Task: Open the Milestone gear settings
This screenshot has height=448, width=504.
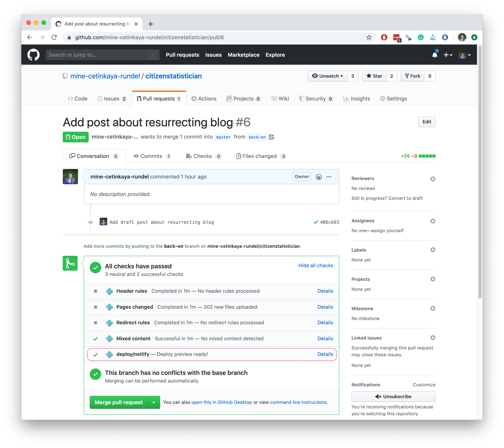Action: 432,308
